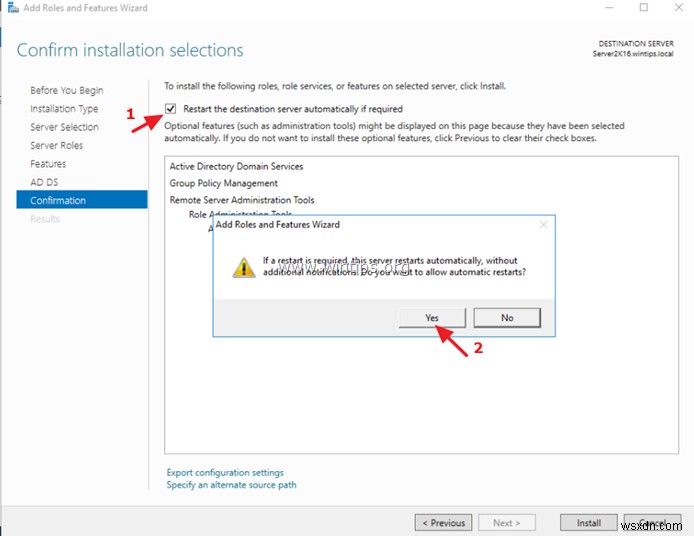The image size is (694, 536).
Task: Click the Add Roles and Features Wizard title icon
Action: tap(13, 8)
